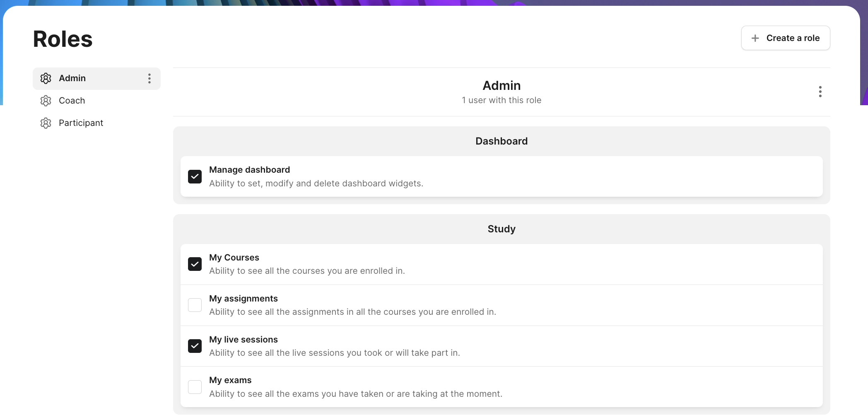Disable the My Courses checkbox
Image resolution: width=868 pixels, height=415 pixels.
click(x=195, y=264)
